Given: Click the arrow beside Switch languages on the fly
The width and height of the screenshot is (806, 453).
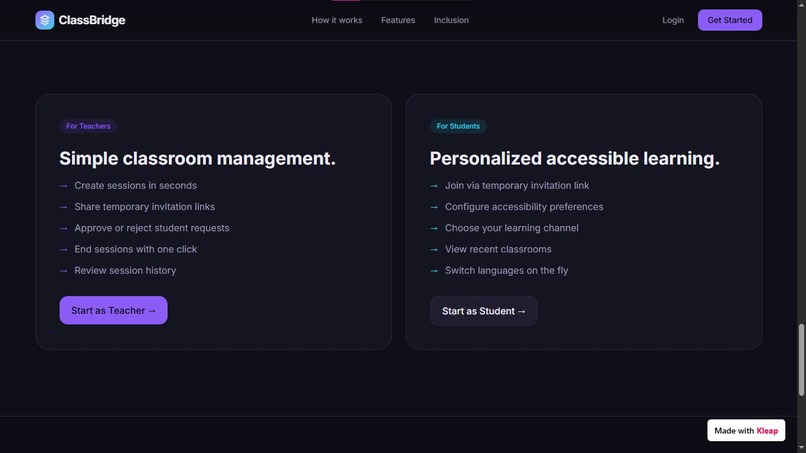Looking at the screenshot, I should pos(434,270).
